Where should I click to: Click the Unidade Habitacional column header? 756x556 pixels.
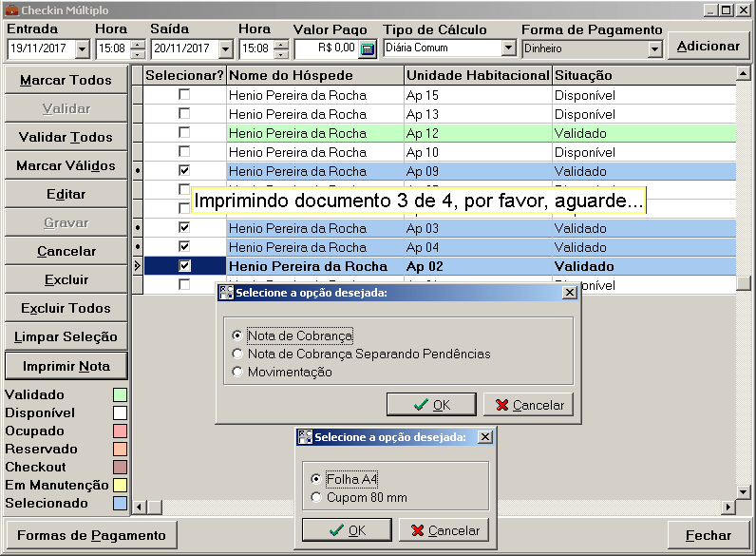click(x=478, y=75)
